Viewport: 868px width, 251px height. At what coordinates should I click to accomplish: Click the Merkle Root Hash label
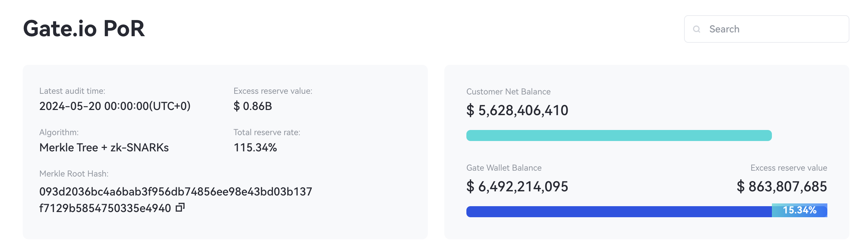[x=74, y=174]
